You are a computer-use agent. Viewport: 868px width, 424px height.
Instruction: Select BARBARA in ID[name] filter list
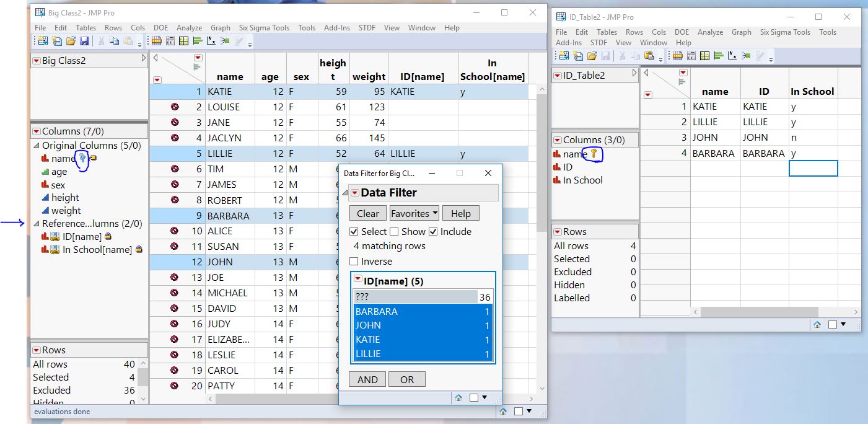(x=377, y=312)
